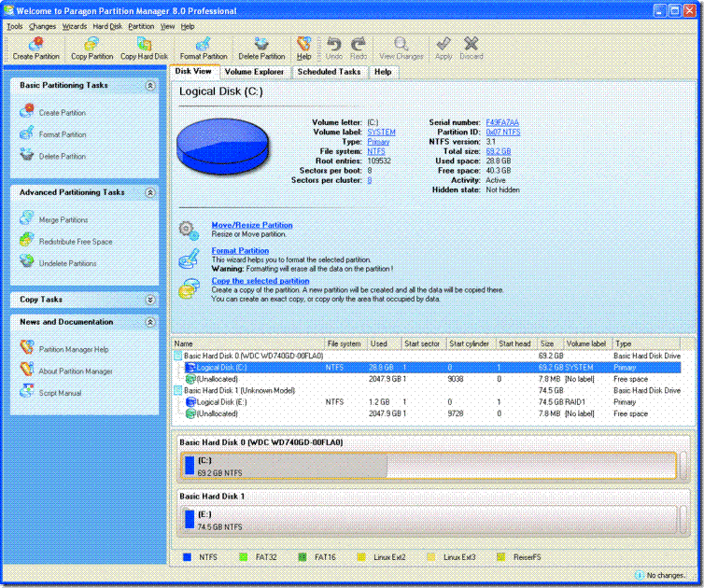The height and width of the screenshot is (588, 704).
Task: Click the 69.2 GB total size link
Action: [x=499, y=151]
